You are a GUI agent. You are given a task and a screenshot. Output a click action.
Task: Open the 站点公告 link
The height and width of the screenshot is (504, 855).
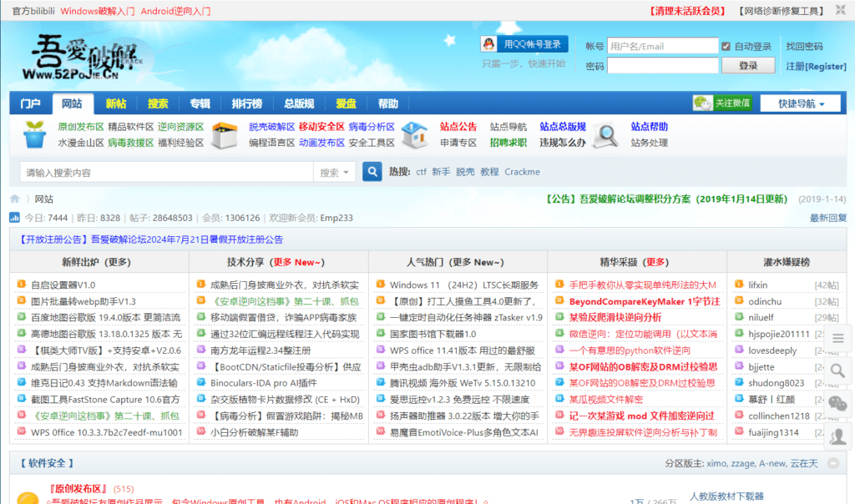point(458,126)
